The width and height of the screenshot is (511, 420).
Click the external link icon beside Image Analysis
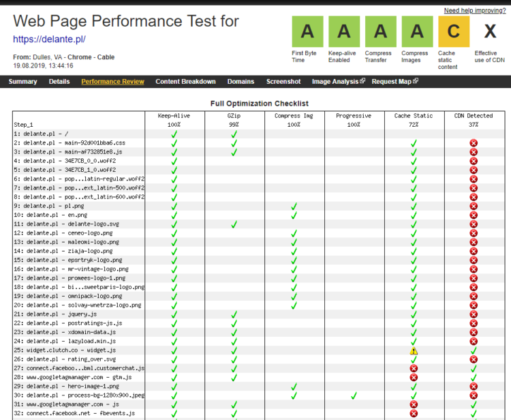(362, 81)
